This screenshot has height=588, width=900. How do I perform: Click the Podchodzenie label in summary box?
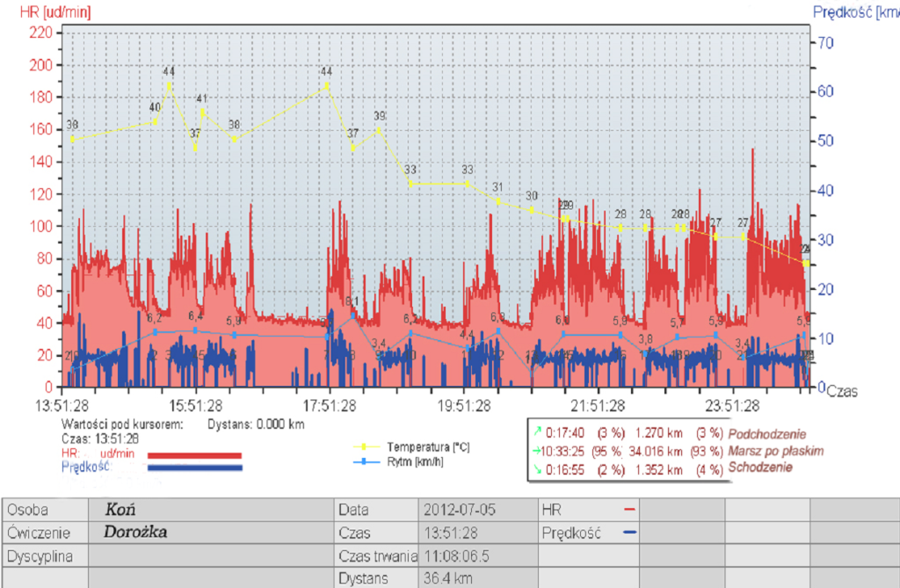click(769, 432)
